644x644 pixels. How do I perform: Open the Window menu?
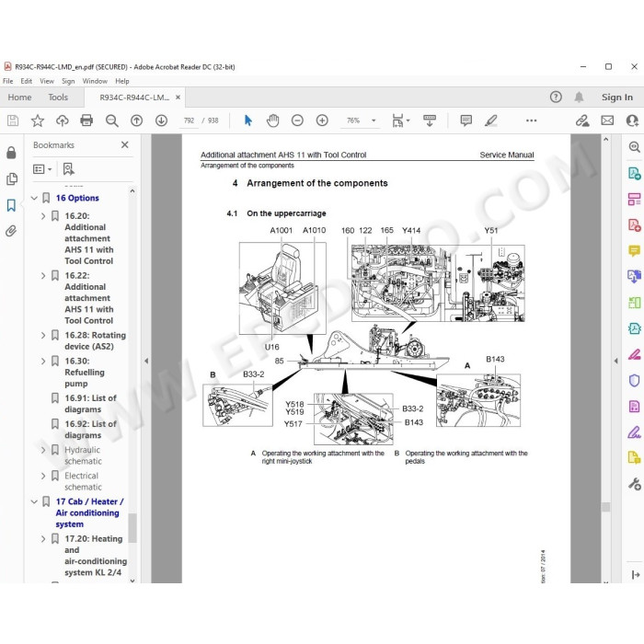coord(95,81)
